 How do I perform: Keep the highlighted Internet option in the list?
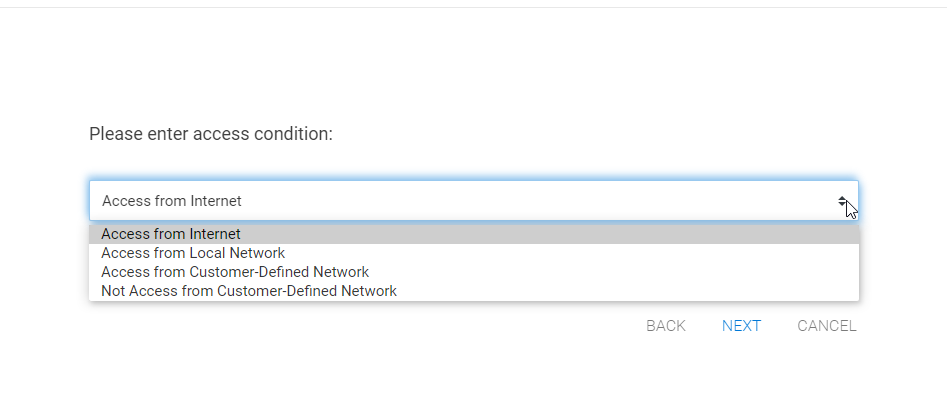point(474,234)
